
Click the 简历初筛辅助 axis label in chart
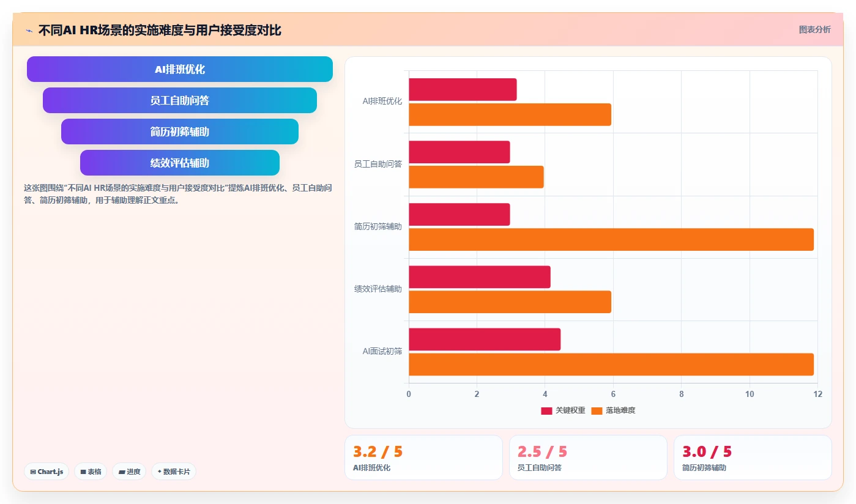pyautogui.click(x=378, y=226)
